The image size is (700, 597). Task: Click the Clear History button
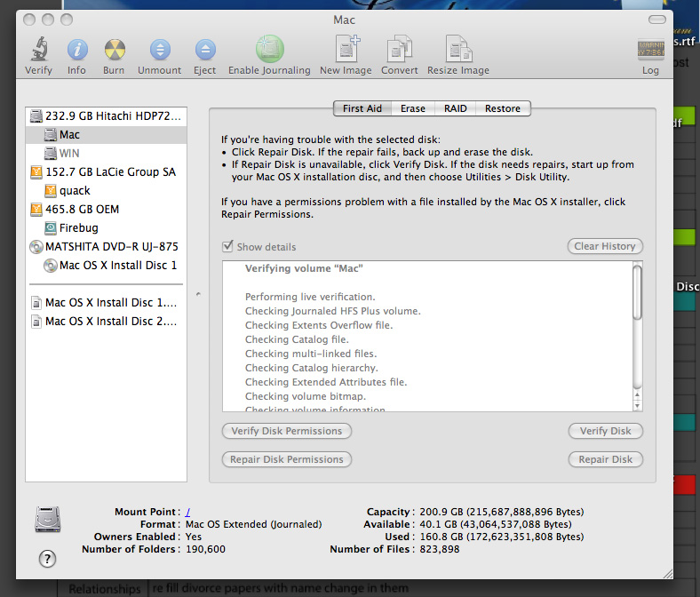tap(605, 246)
